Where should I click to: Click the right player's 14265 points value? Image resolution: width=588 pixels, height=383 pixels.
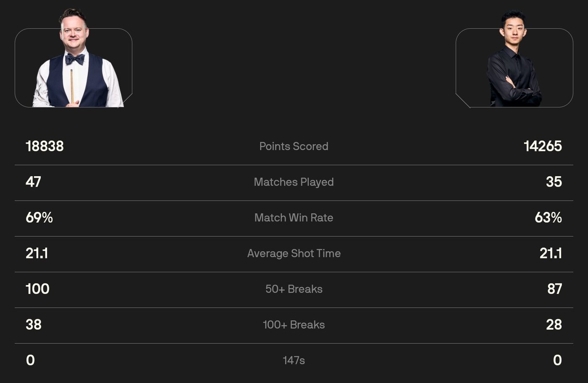(x=542, y=146)
